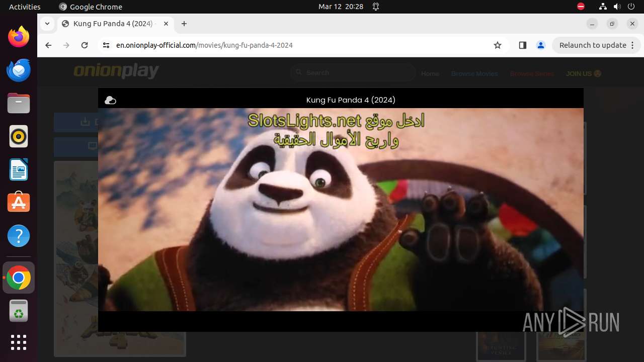Click the cloud icon in the player header
This screenshot has width=644, height=362.
tap(110, 101)
